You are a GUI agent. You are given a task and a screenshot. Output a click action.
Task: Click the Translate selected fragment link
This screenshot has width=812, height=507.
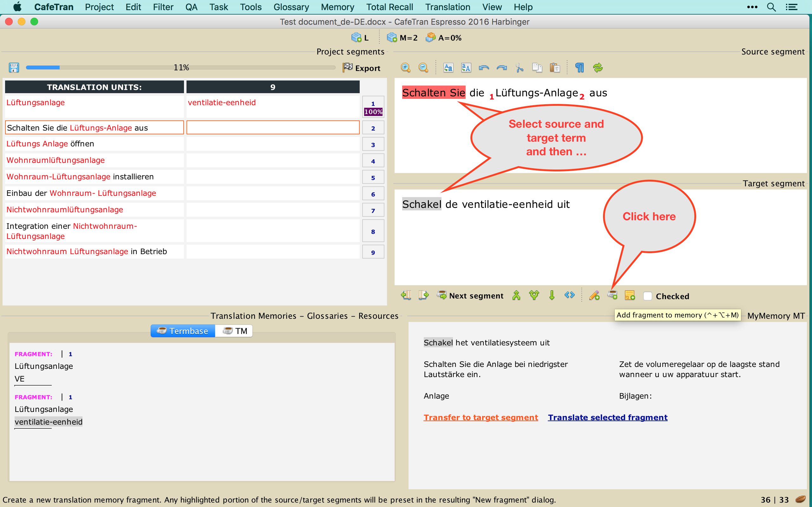[x=607, y=417]
